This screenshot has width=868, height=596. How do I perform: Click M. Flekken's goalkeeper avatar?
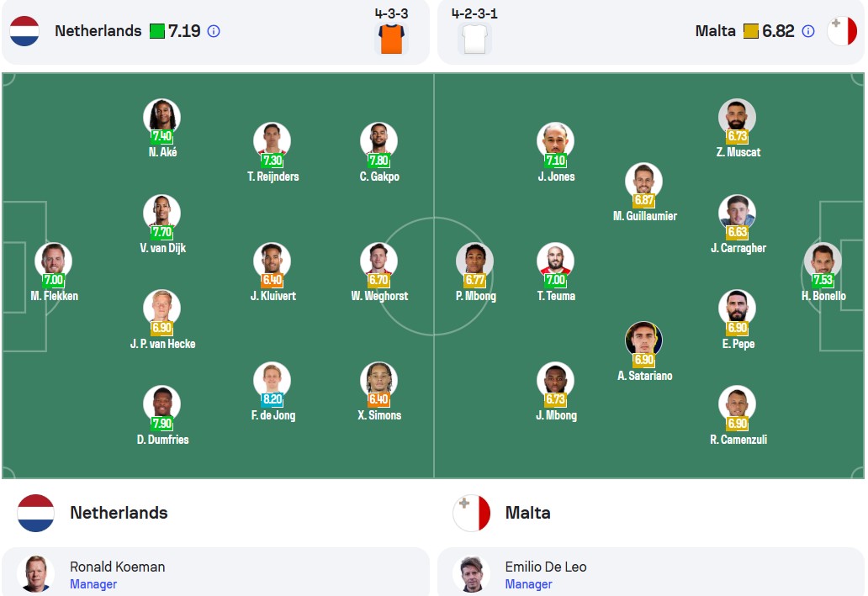(x=53, y=261)
